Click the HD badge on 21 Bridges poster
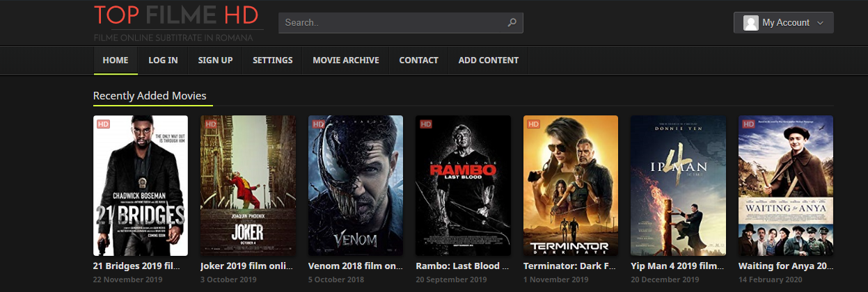The image size is (868, 292). [102, 124]
